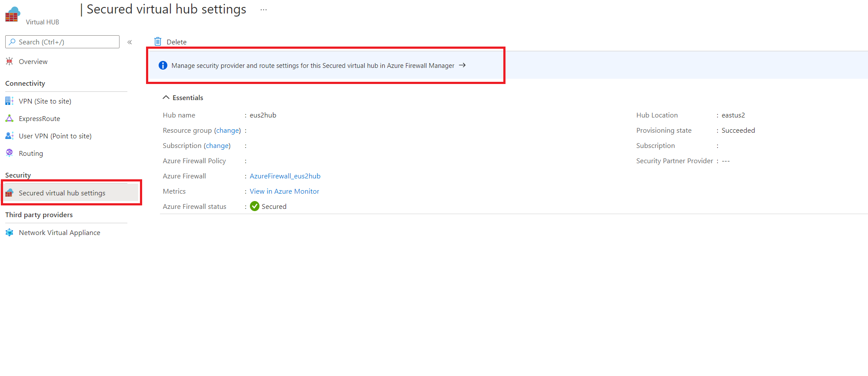Image resolution: width=868 pixels, height=376 pixels.
Task: Click the Metrics label in Essentials
Action: (174, 191)
